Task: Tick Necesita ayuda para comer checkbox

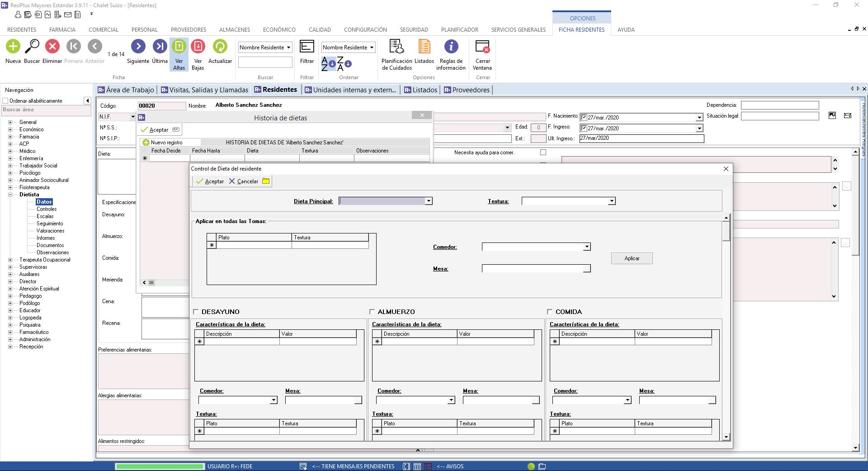Action: (543, 152)
